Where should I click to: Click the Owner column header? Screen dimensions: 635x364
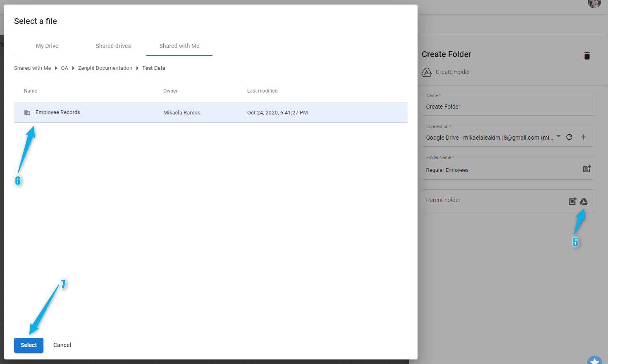[x=170, y=91]
